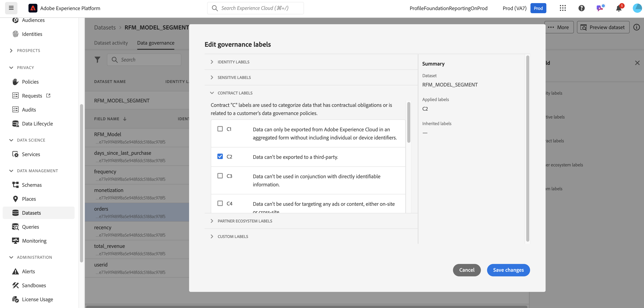Open Monitoring in the sidebar
The image size is (644, 308).
(34, 241)
